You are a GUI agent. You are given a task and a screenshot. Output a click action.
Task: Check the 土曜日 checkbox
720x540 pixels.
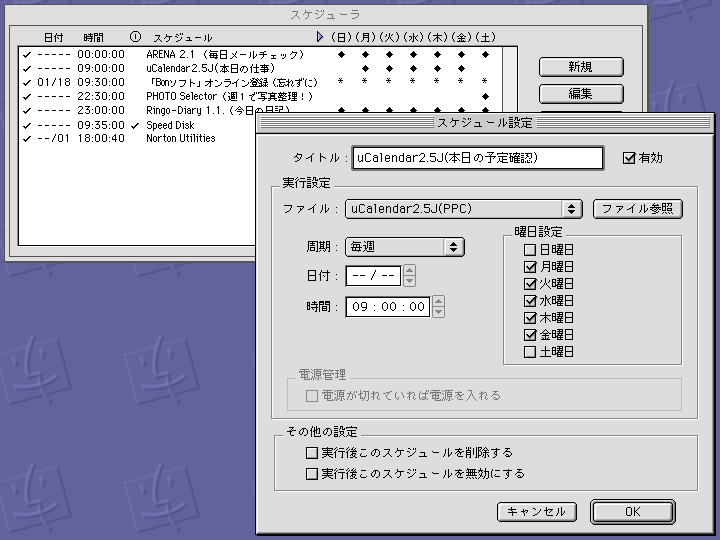[529, 352]
